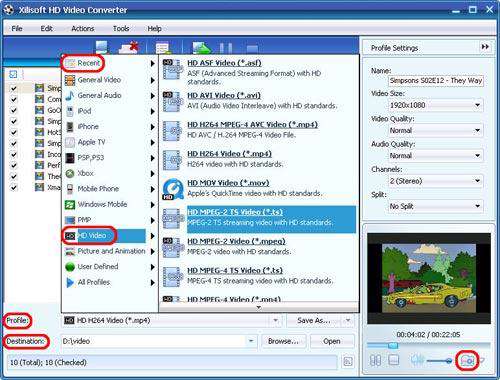Click the pause toolbar icon

226,48
